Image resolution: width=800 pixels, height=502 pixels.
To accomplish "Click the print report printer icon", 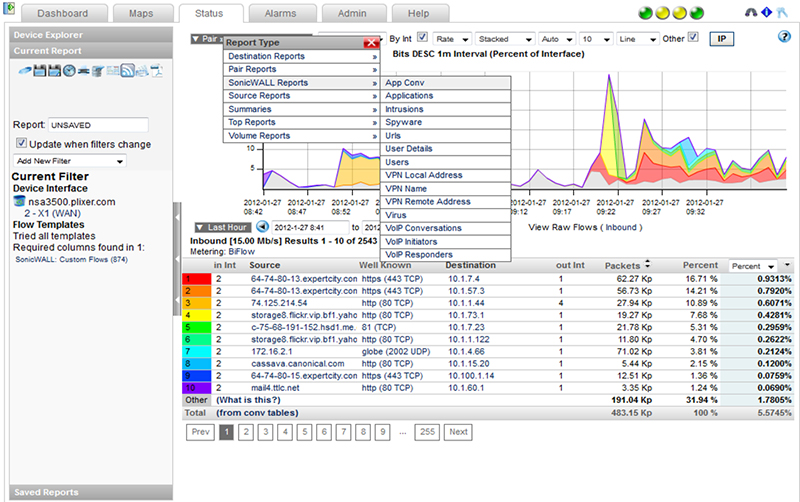I will click(x=84, y=71).
